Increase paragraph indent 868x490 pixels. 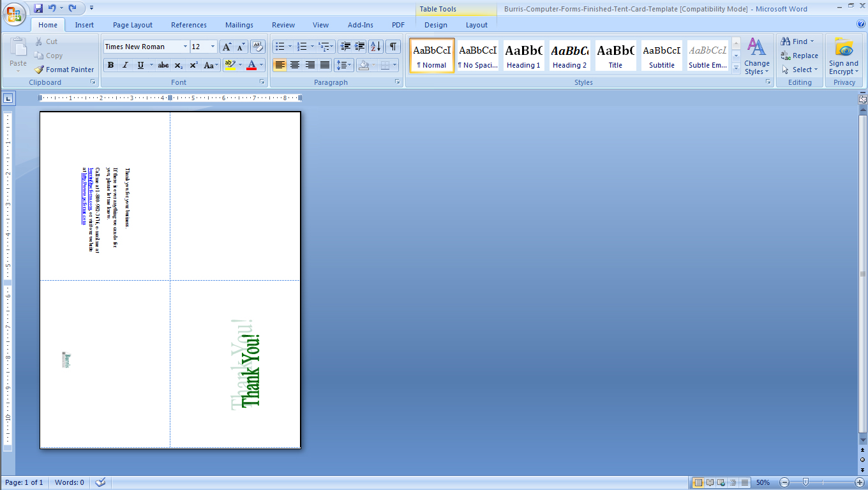click(x=359, y=47)
